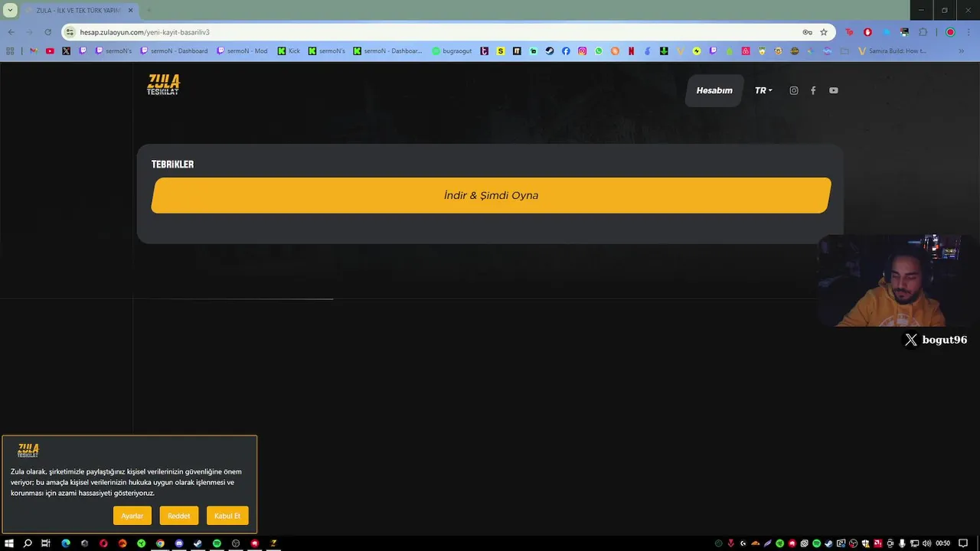This screenshot has width=980, height=551.
Task: Open the saved passwords key icon
Action: click(807, 32)
